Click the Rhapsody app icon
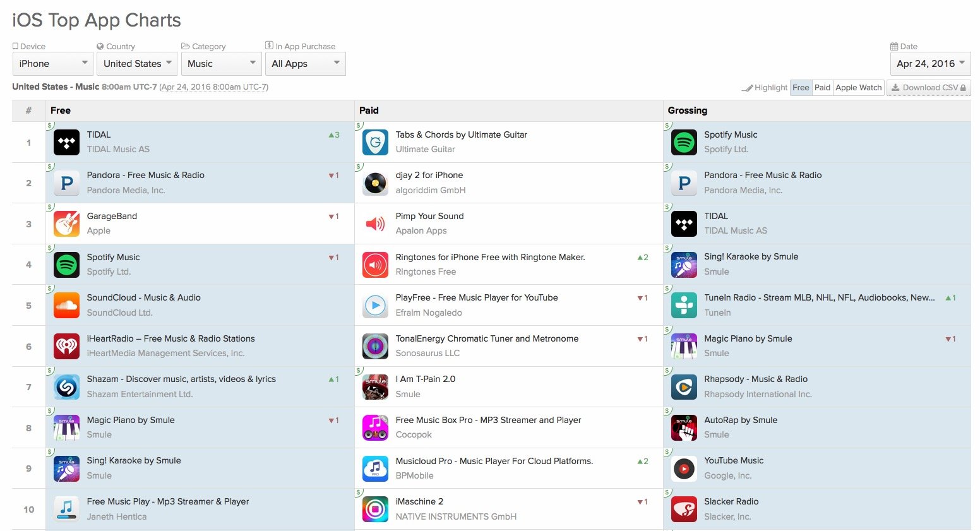 [684, 386]
